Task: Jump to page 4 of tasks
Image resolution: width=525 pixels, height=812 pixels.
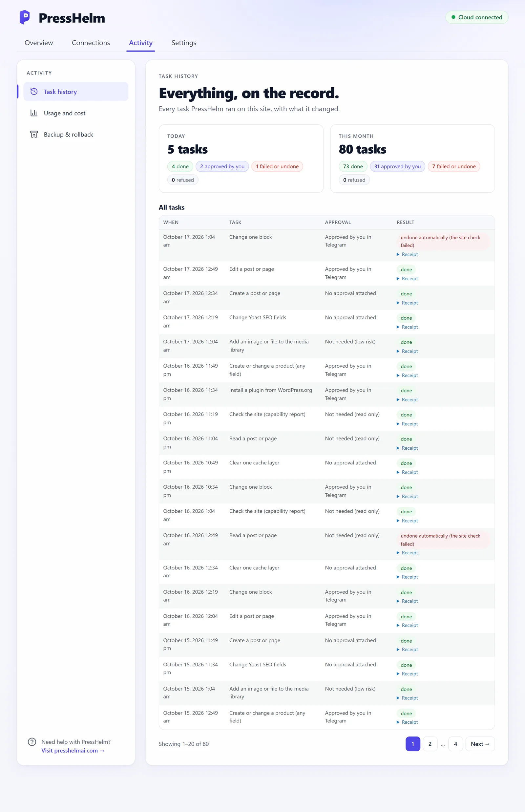Action: [x=455, y=744]
